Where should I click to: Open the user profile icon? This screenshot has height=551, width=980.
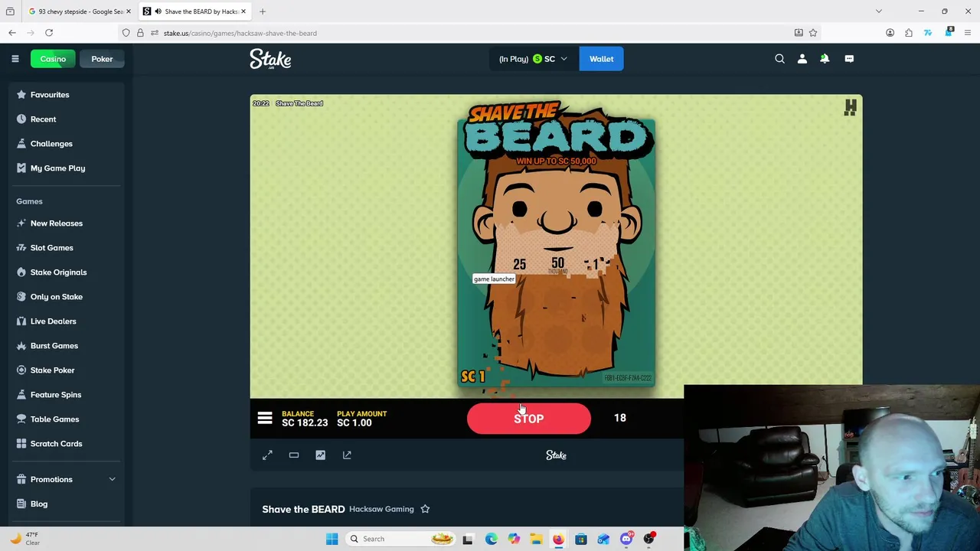coord(802,59)
